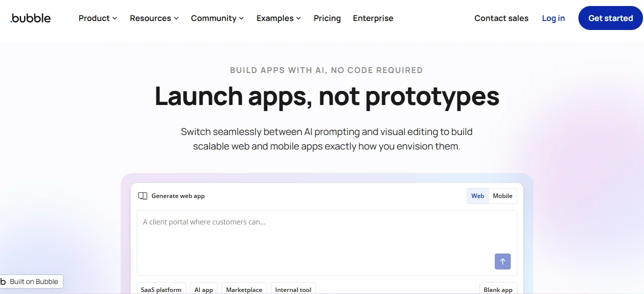
Task: Open the Enterprise page
Action: click(373, 18)
